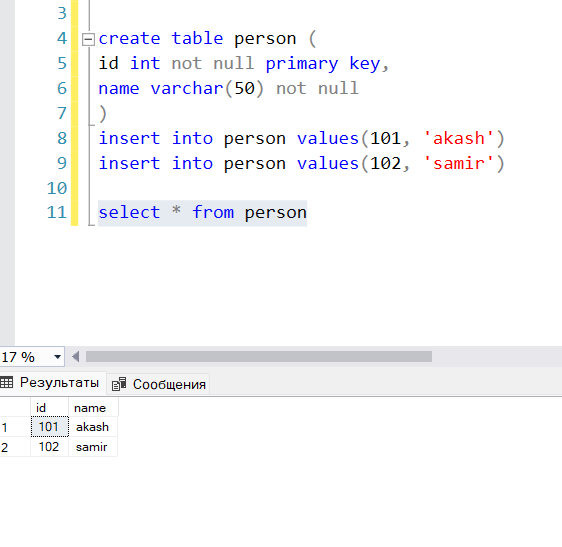The image size is (562, 547).
Task: Collapse the create table code block
Action: coord(88,39)
